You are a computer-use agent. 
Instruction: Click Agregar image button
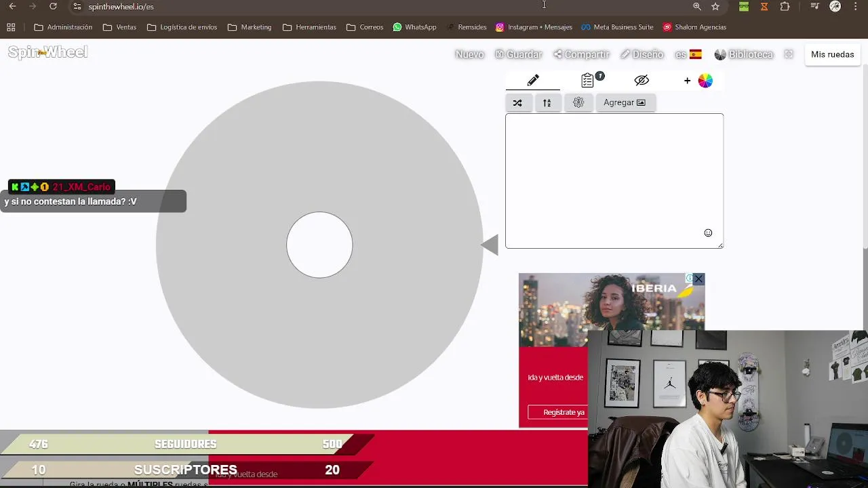[625, 102]
